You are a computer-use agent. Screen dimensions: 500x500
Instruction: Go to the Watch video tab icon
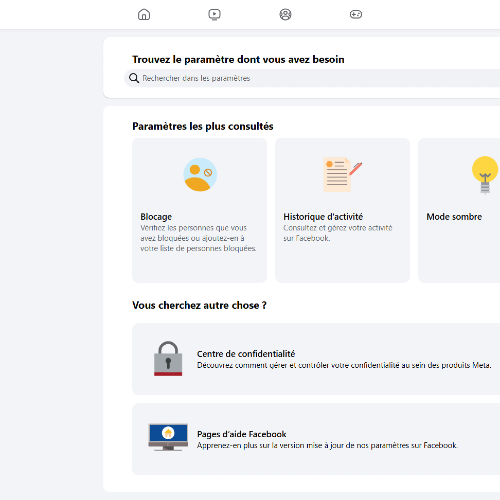tap(214, 14)
